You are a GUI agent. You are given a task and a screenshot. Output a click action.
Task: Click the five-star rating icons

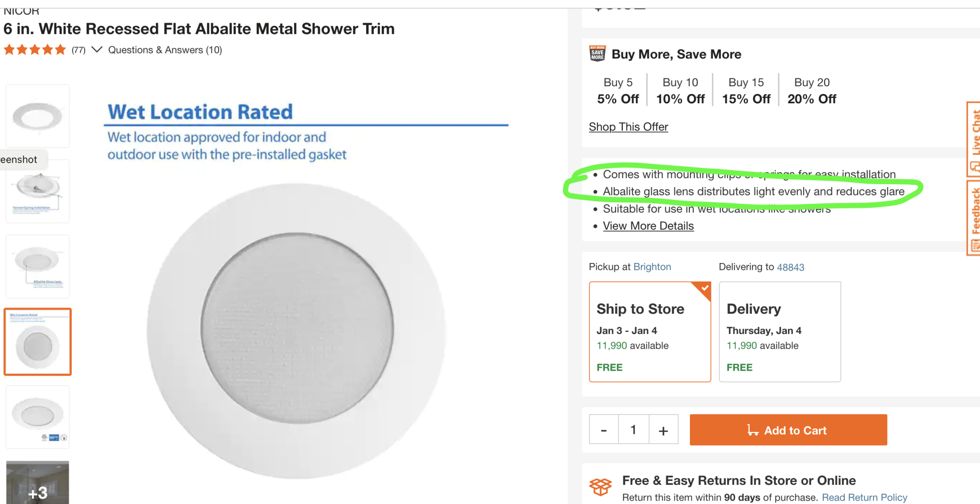34,50
